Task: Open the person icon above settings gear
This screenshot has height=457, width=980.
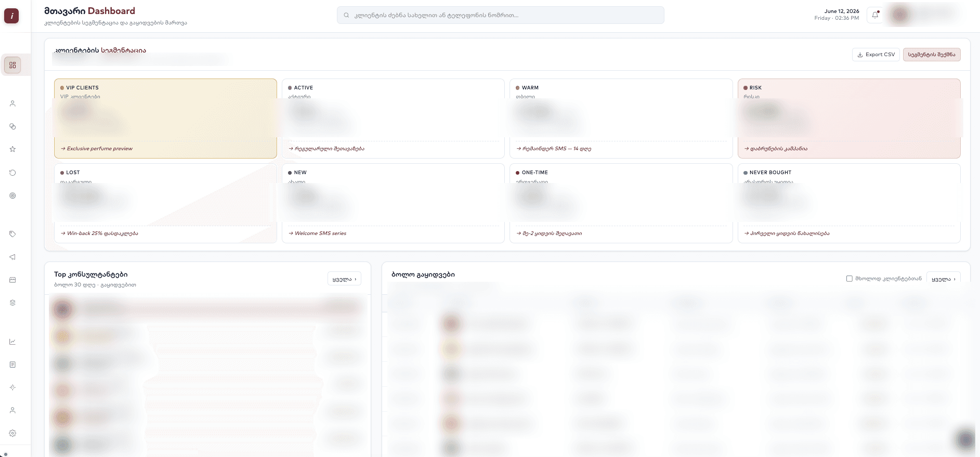Action: tap(12, 410)
